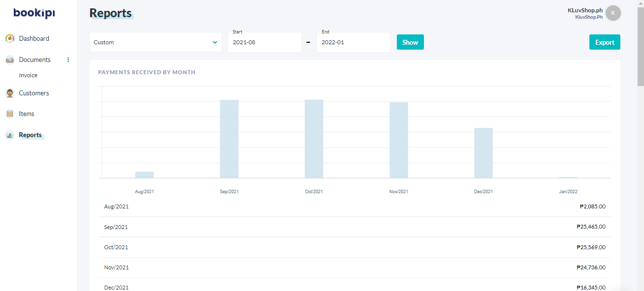Screen dimensions: 644x291
Task: Click the Show button
Action: point(410,42)
